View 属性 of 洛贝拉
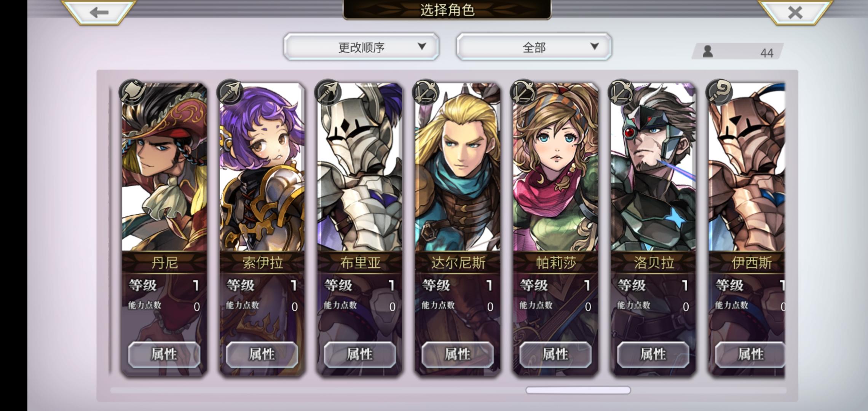 pos(653,355)
